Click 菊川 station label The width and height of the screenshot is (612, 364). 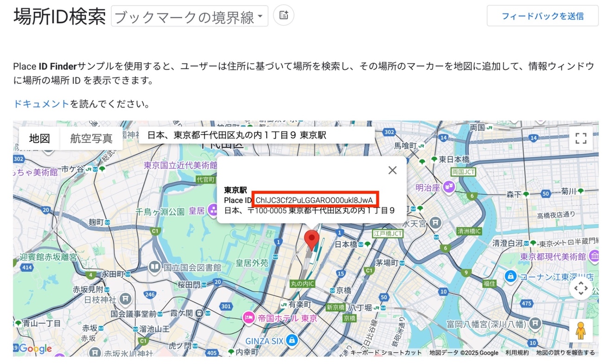(568, 191)
